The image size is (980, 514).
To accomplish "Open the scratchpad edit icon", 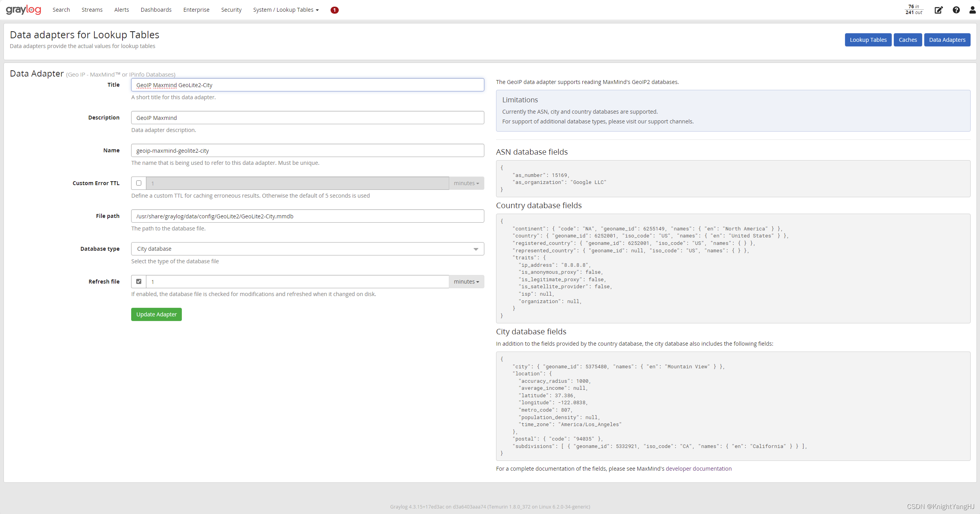I will [939, 10].
